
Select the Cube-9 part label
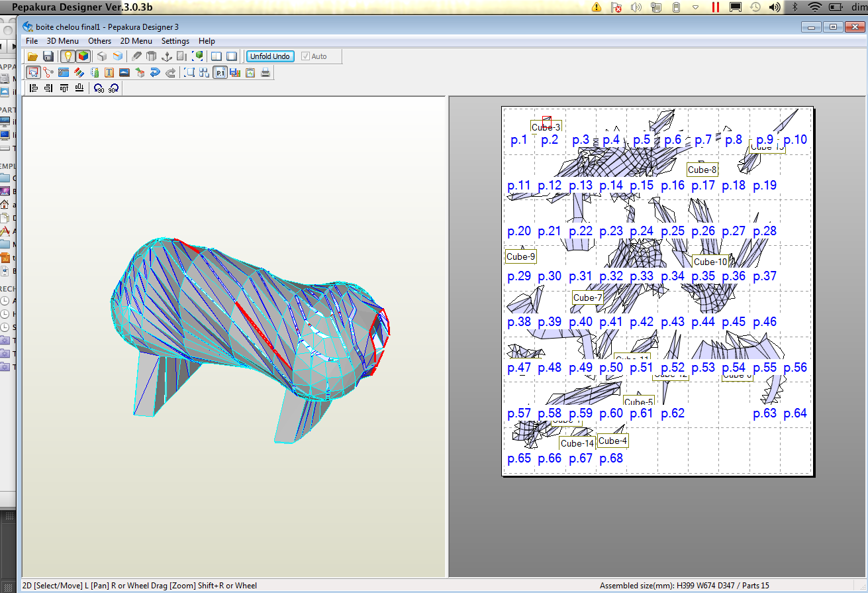520,256
